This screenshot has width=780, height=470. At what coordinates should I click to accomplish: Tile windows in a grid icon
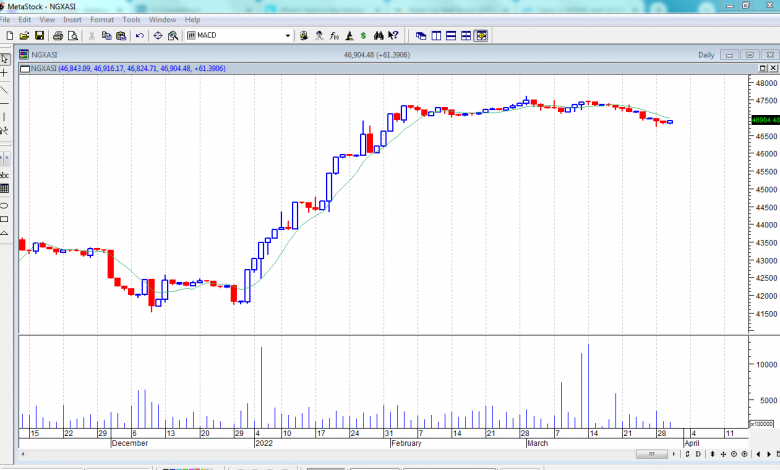(466, 35)
